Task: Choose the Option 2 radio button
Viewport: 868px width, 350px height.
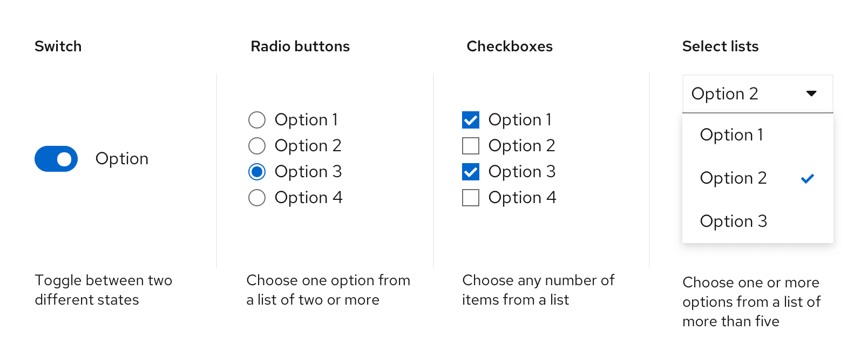Action: pos(257,146)
